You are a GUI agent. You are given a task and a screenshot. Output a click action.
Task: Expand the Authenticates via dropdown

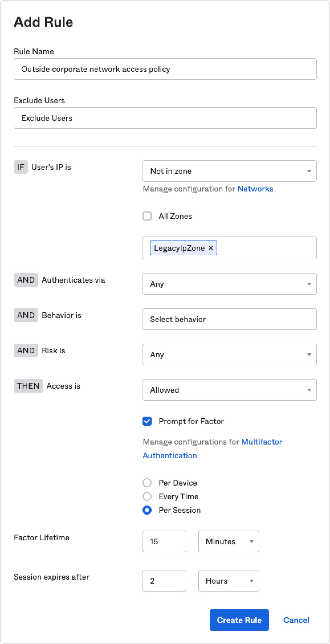point(229,284)
